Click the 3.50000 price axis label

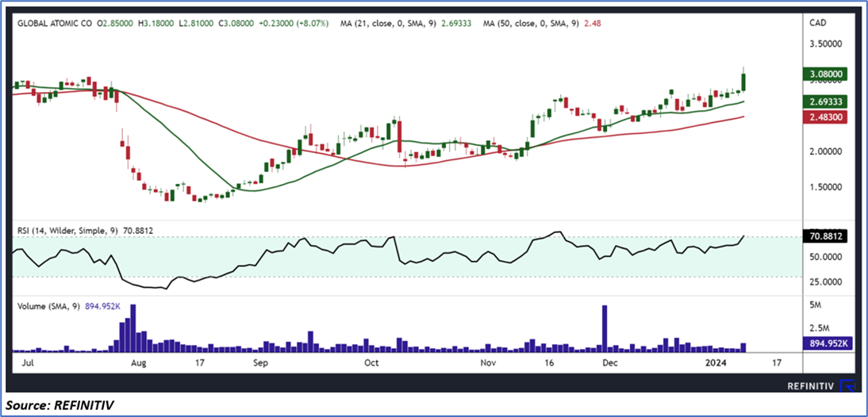[x=824, y=42]
